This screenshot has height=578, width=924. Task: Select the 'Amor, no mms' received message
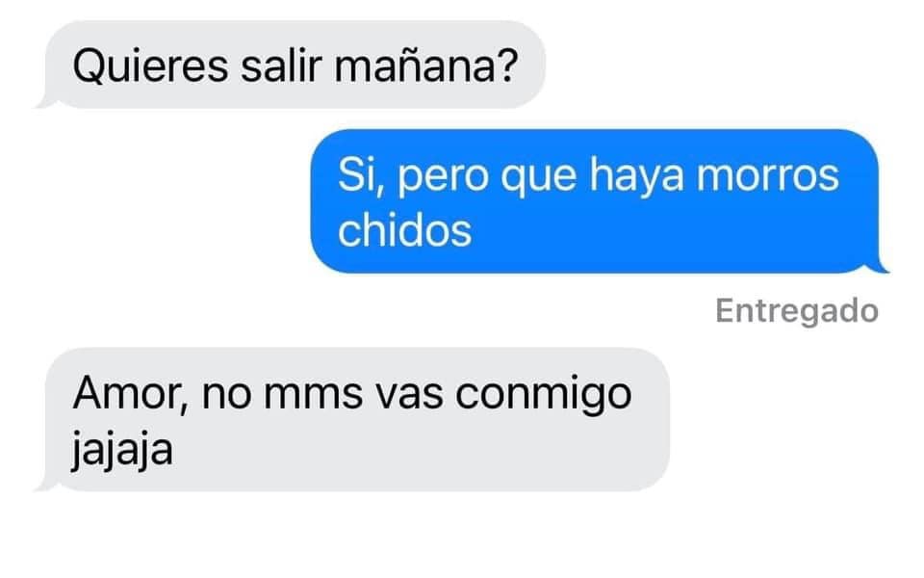pyautogui.click(x=353, y=419)
